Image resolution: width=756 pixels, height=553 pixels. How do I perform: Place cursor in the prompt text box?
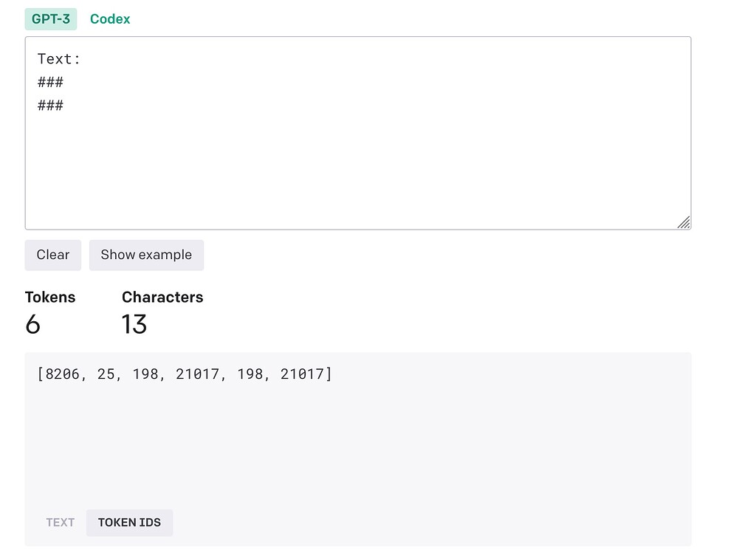[358, 133]
